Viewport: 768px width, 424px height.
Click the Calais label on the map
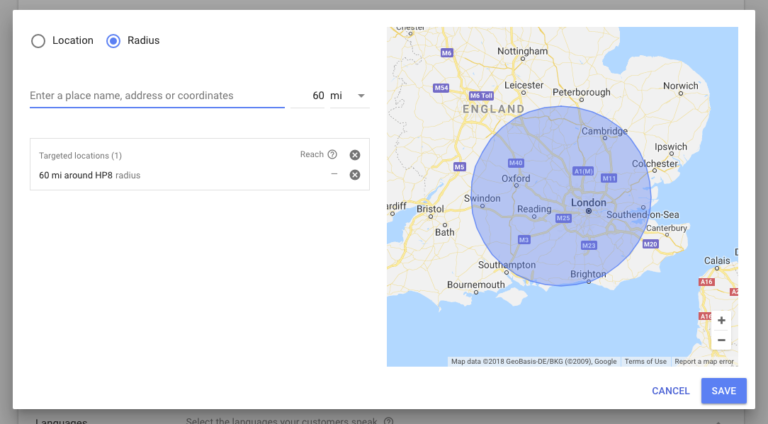point(717,260)
